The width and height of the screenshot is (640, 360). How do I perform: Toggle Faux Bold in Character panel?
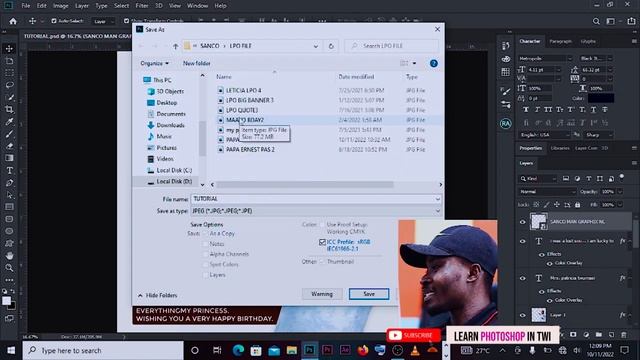pyautogui.click(x=526, y=110)
